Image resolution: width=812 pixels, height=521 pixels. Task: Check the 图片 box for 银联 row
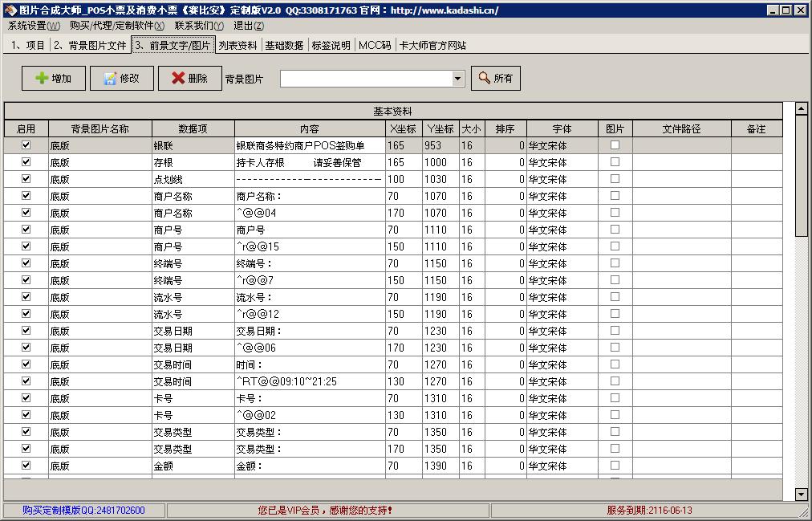(x=615, y=145)
